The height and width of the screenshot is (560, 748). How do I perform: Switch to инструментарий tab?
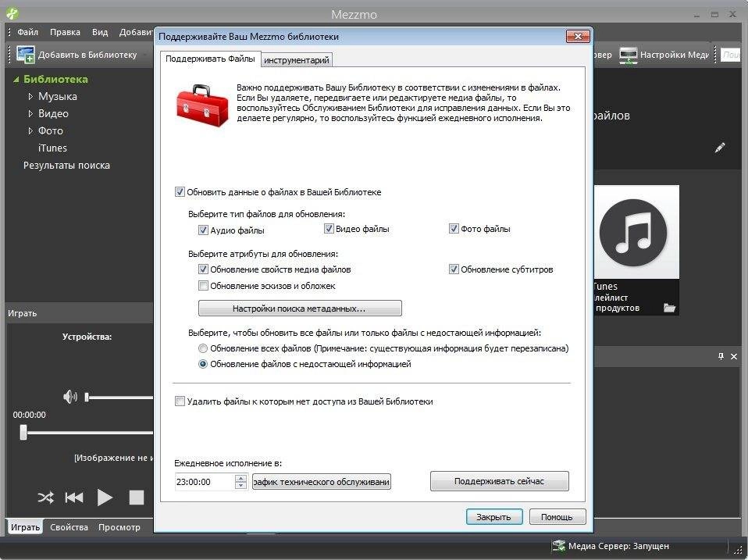(296, 60)
